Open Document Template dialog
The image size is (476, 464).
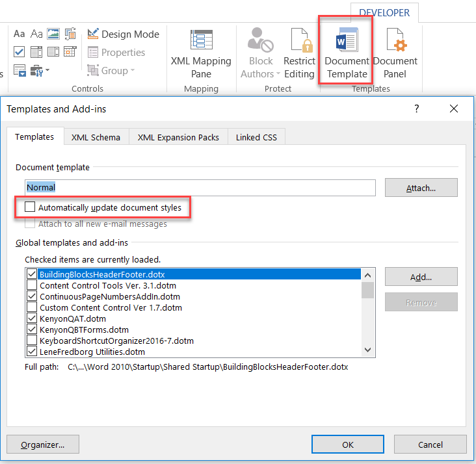[347, 53]
